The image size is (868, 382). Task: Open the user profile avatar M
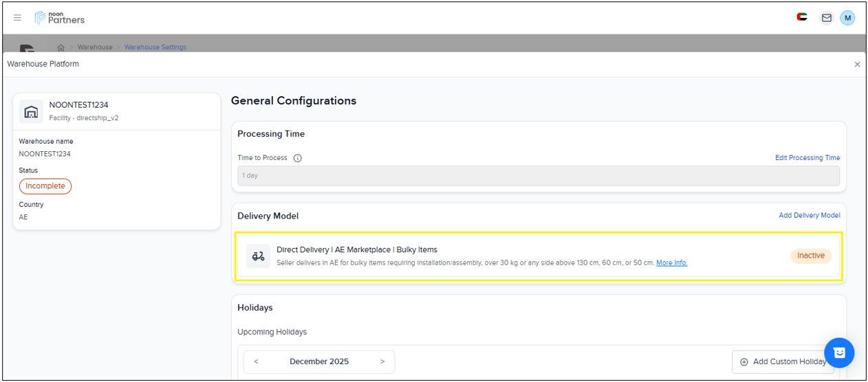pyautogui.click(x=847, y=18)
